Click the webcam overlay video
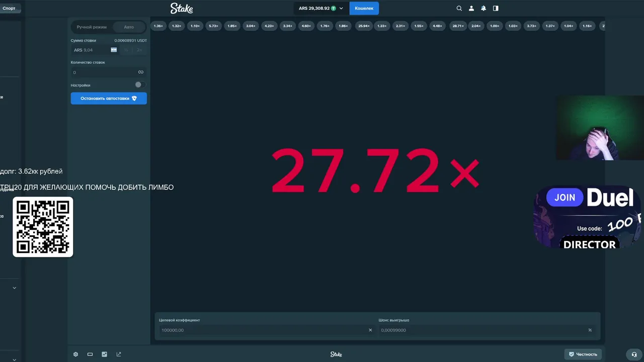This screenshot has height=362, width=644. tap(600, 128)
